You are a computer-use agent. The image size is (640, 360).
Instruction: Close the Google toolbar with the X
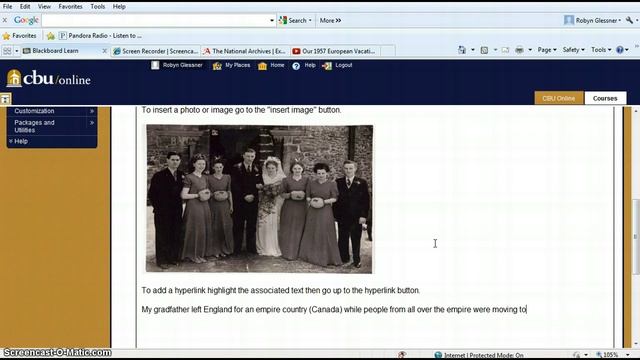pyautogui.click(x=4, y=20)
